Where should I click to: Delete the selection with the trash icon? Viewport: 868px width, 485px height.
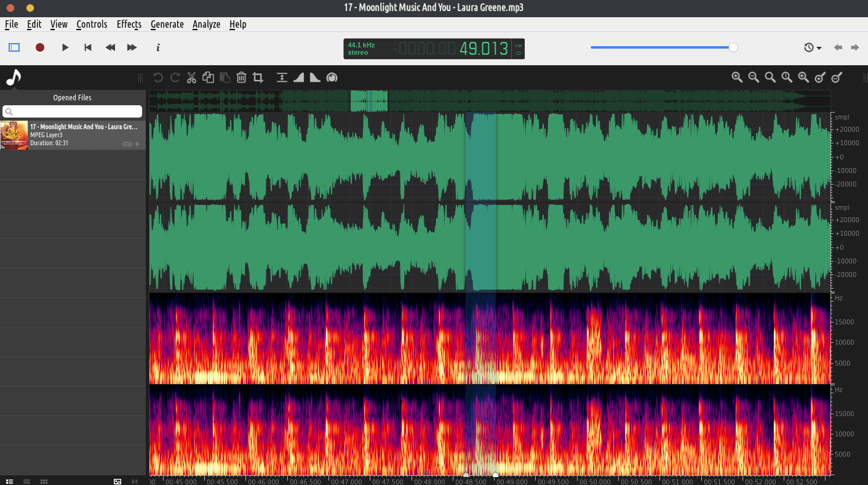pos(242,78)
